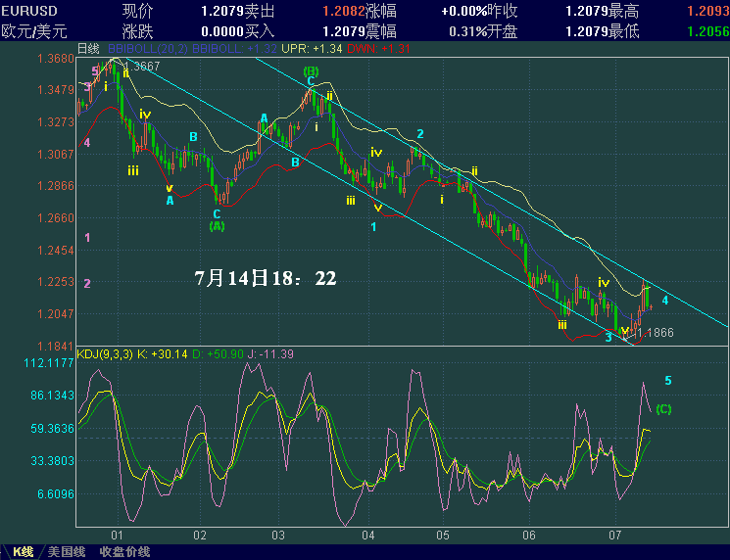This screenshot has width=730, height=560.
Task: Click the 1.2253 price axis label
Action: [x=56, y=282]
